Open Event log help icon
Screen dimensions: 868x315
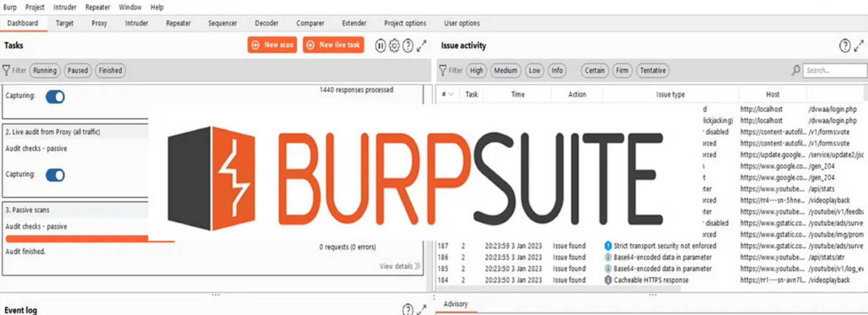tap(408, 310)
